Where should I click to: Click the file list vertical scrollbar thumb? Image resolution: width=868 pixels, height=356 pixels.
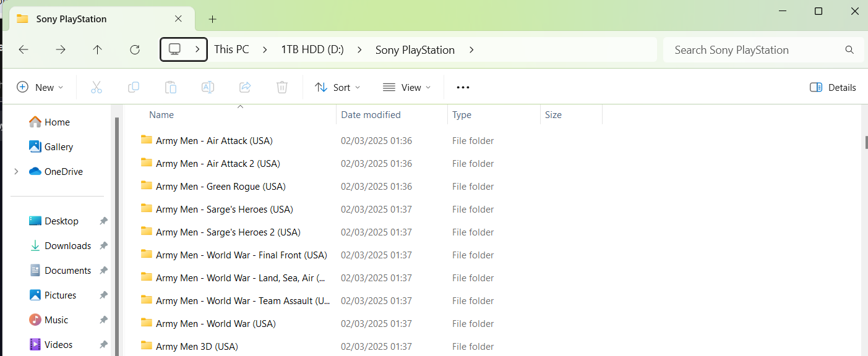pyautogui.click(x=866, y=142)
